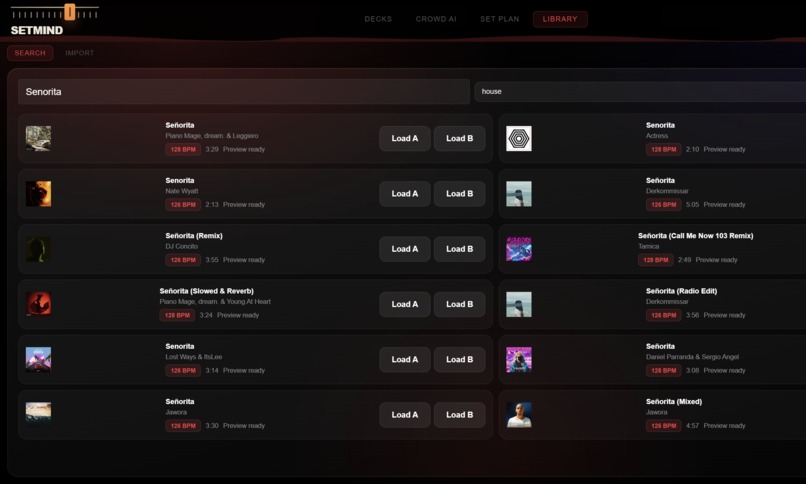Click Tamica Call Me Now remix cover art
The image size is (806, 484).
click(x=519, y=249)
